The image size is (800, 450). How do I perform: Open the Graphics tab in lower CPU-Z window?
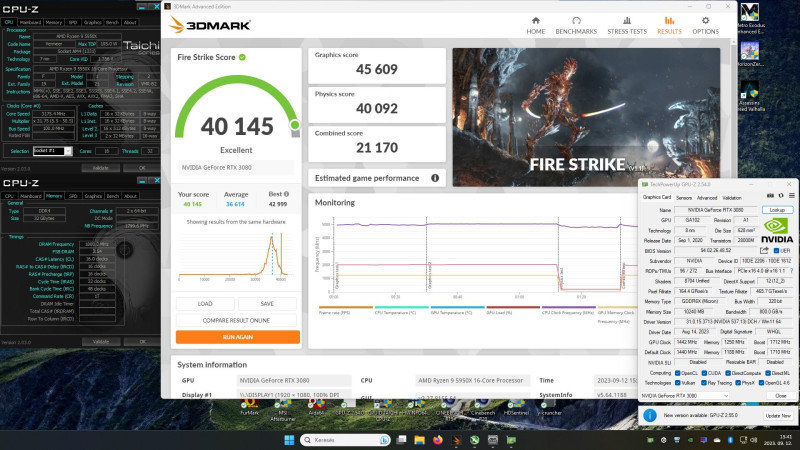tap(93, 196)
